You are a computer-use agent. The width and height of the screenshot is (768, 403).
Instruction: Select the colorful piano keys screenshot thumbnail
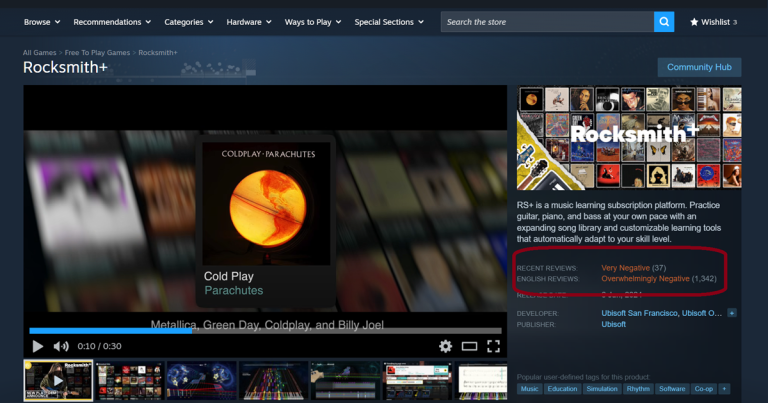pyautogui.click(x=273, y=380)
